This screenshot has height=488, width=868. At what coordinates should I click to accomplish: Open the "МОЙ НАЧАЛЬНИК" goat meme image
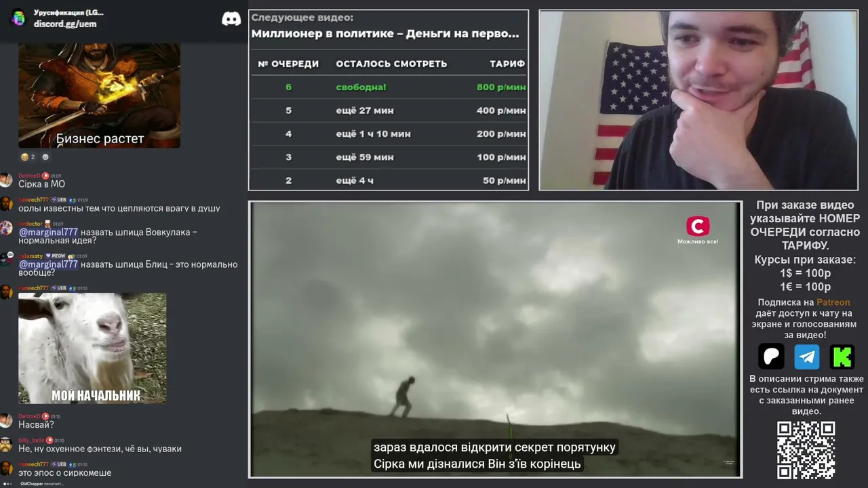tap(92, 348)
